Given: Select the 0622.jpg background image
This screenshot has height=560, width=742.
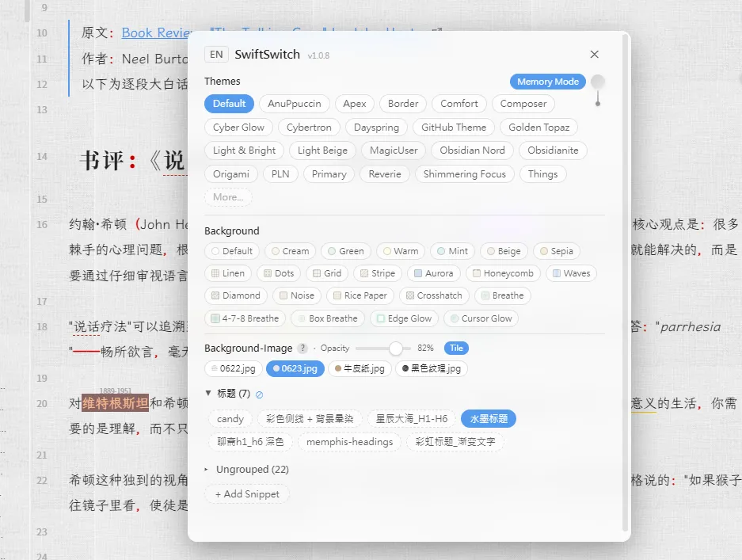Looking at the screenshot, I should tap(234, 368).
